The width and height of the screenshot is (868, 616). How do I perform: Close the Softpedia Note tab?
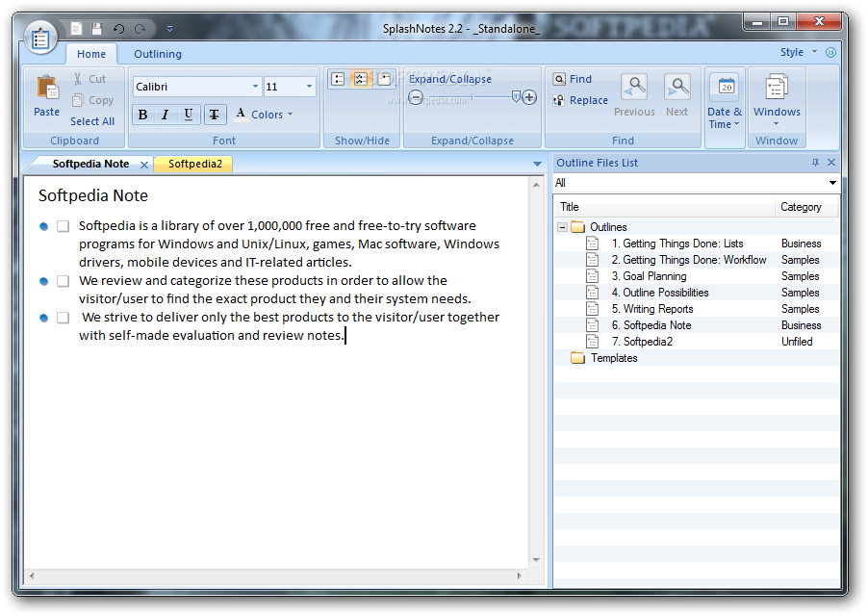[x=144, y=165]
